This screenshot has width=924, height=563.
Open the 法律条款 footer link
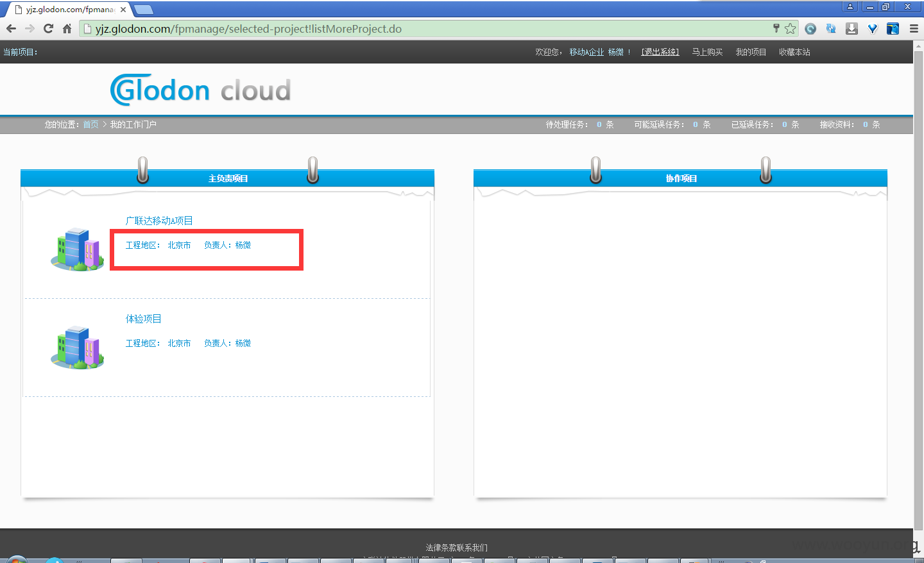[x=441, y=548]
